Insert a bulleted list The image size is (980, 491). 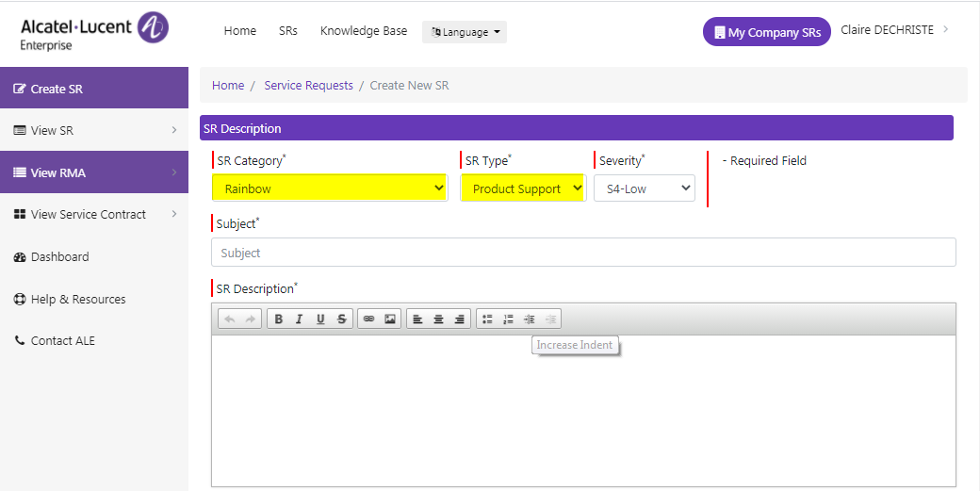[x=487, y=319]
